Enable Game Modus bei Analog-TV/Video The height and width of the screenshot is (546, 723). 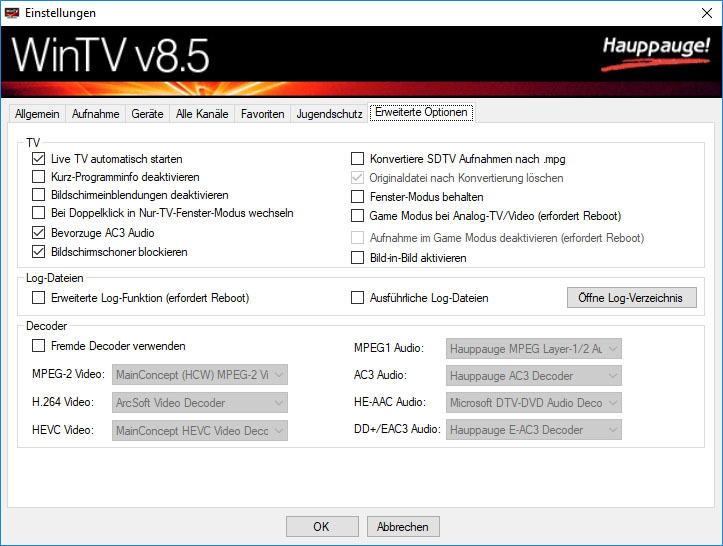[357, 216]
